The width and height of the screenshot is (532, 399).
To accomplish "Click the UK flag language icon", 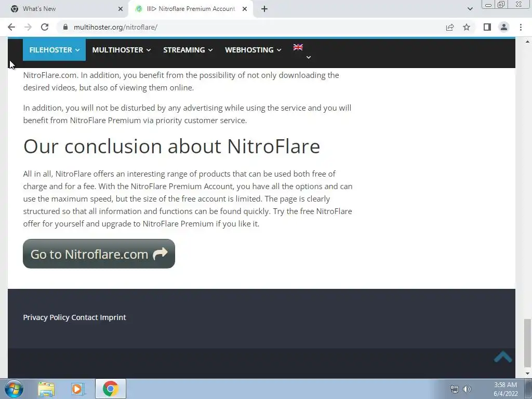I will coord(298,47).
